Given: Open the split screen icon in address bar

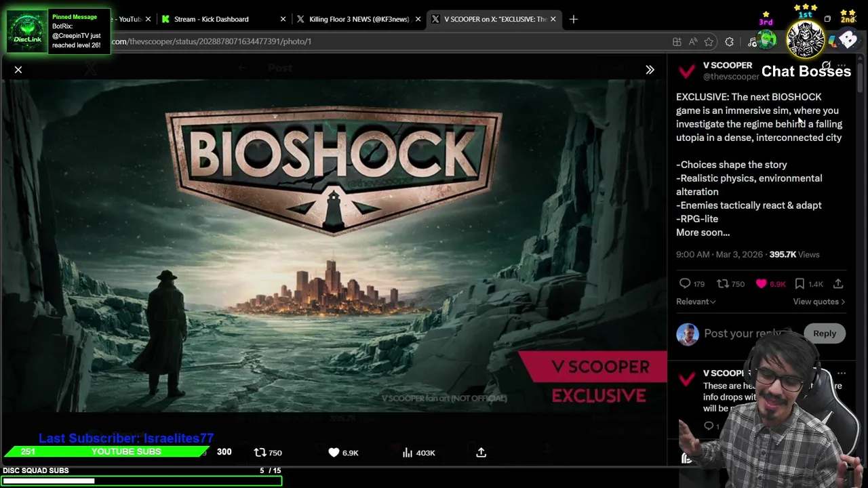Looking at the screenshot, I should click(x=677, y=41).
